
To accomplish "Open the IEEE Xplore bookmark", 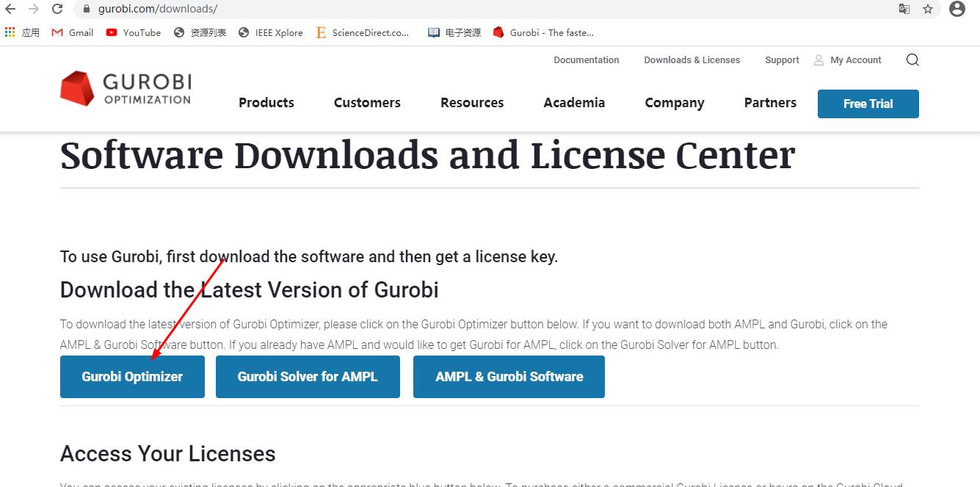I will (x=270, y=32).
